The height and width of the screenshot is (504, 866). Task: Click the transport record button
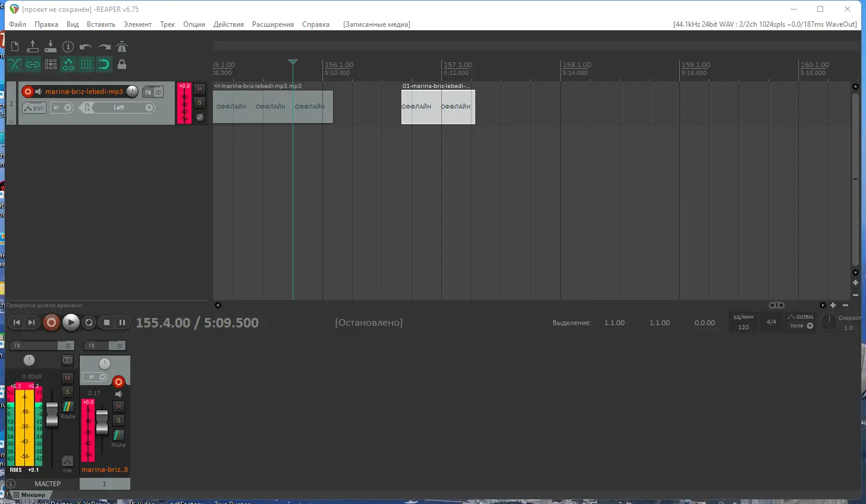pos(51,322)
